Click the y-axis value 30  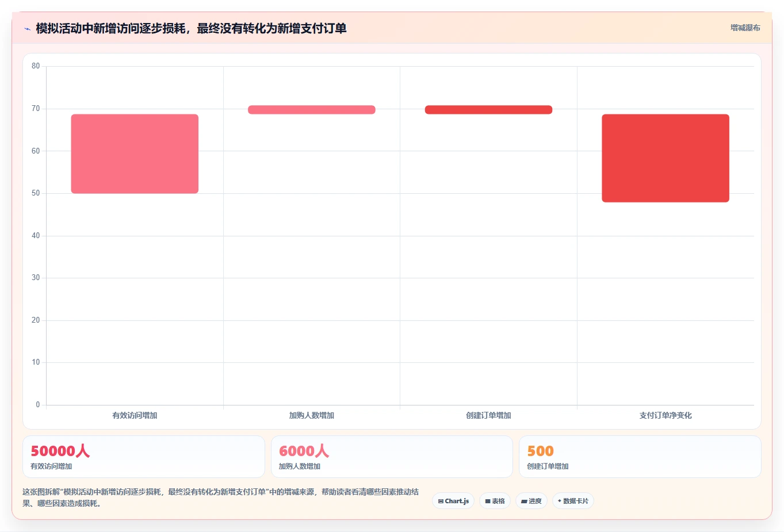click(36, 278)
